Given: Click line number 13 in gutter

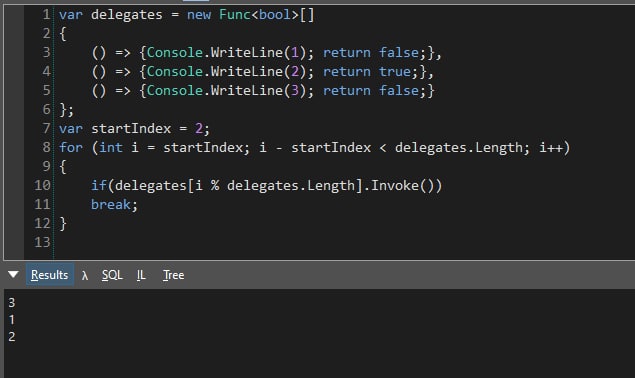Looking at the screenshot, I should [x=42, y=242].
